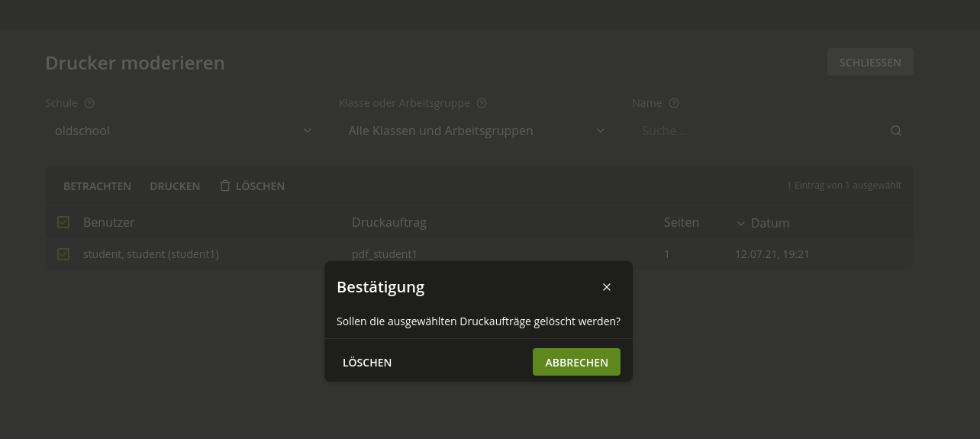
Task: Click DRUCKEN in the table toolbar
Action: click(175, 186)
